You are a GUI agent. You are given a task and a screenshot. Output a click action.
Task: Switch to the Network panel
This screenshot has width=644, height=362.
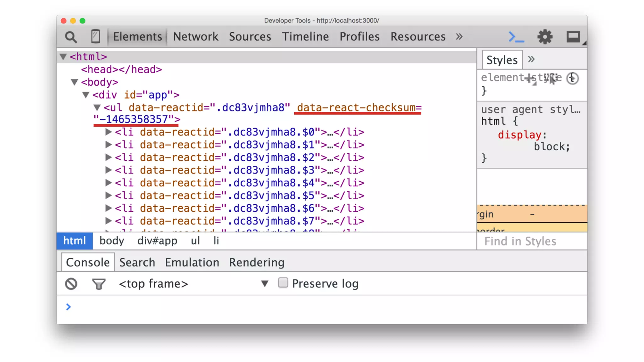[x=196, y=36]
